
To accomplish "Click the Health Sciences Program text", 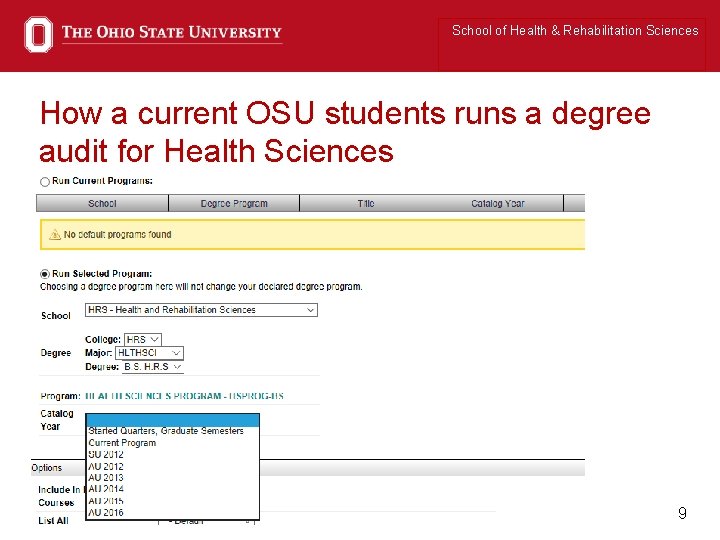I will [x=184, y=396].
